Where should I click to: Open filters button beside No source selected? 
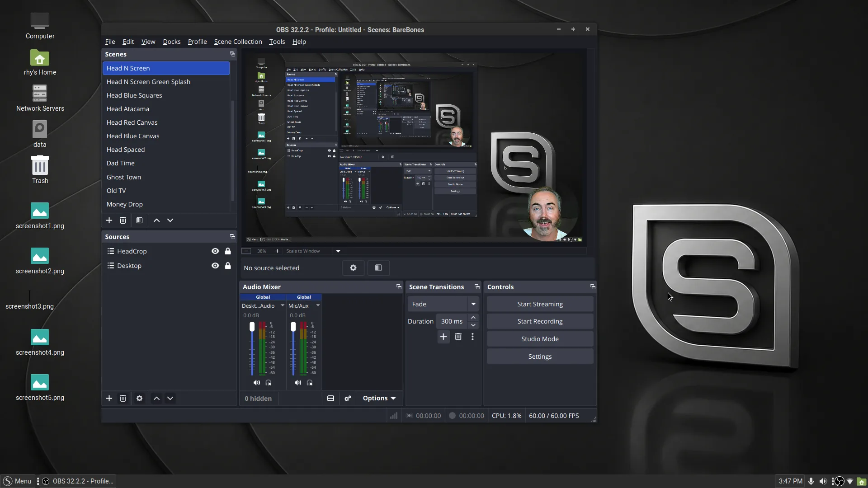[x=378, y=268]
